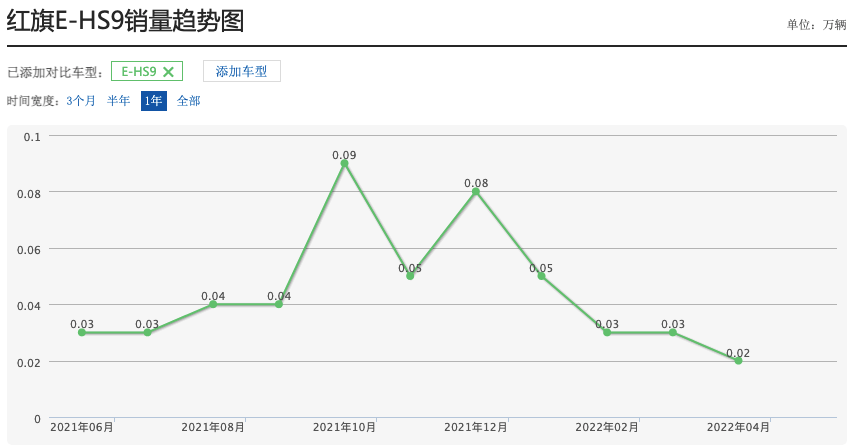Click the 2021年12月 axis label
This screenshot has height=448, width=850.
[475, 427]
